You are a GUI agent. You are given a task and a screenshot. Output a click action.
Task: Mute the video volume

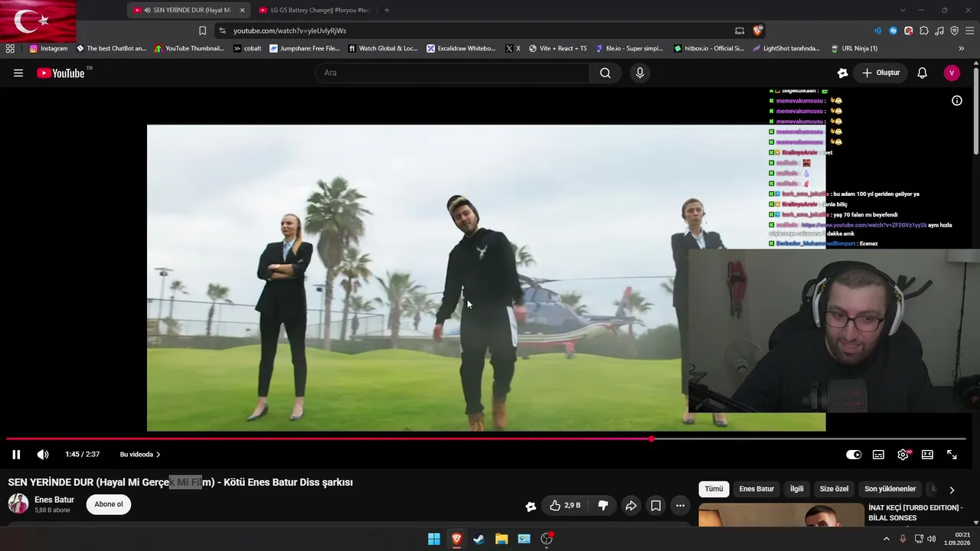pos(43,455)
